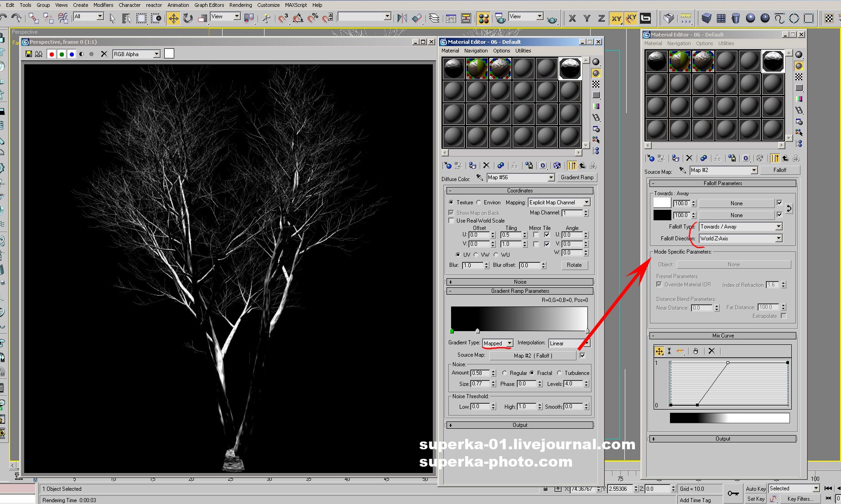Image resolution: width=841 pixels, height=504 pixels.
Task: Click the Gradient Ramp map type button
Action: click(x=577, y=177)
